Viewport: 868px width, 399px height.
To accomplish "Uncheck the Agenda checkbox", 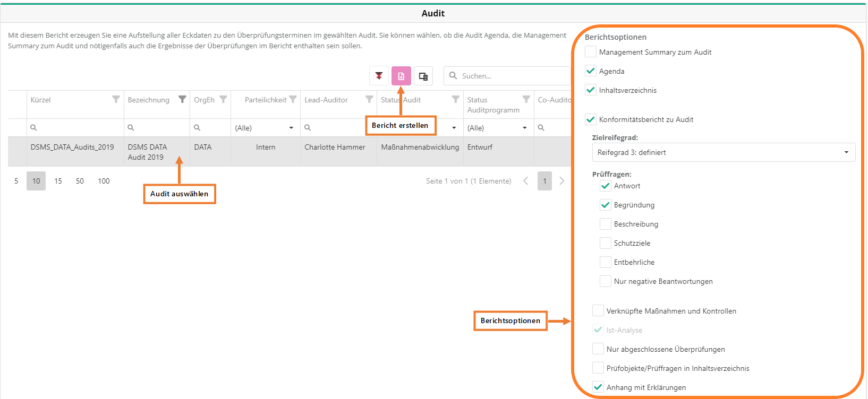I will click(591, 71).
